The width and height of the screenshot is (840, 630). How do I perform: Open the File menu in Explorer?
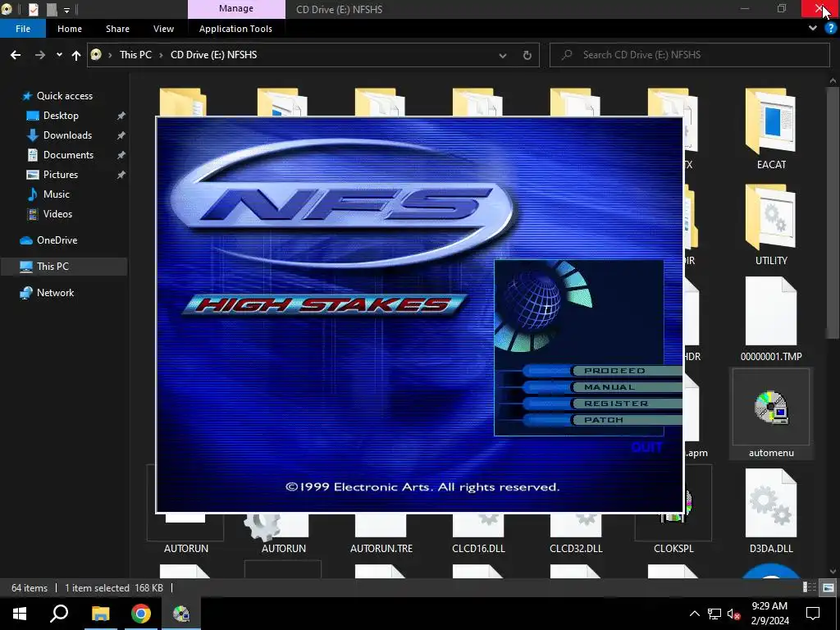point(23,29)
